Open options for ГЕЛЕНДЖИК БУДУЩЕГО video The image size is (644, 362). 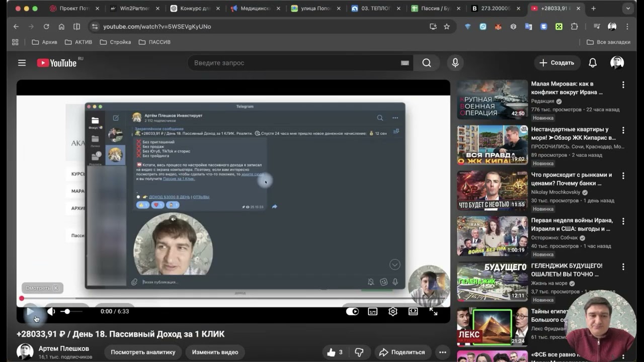(x=623, y=267)
